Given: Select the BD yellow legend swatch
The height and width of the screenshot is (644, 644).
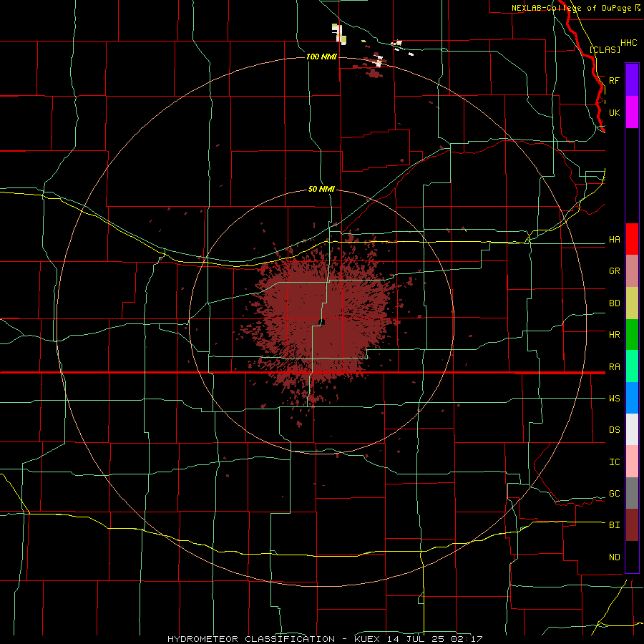Looking at the screenshot, I should (x=632, y=303).
